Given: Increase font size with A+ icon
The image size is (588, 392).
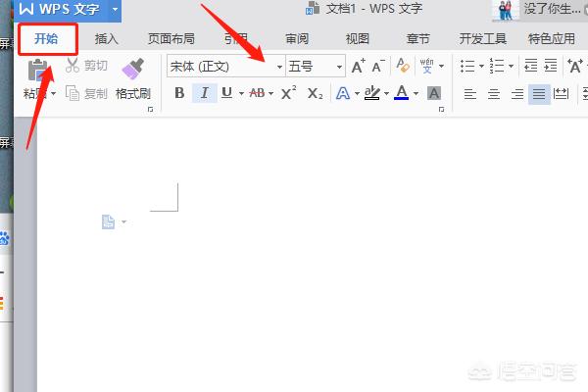Looking at the screenshot, I should pyautogui.click(x=358, y=67).
